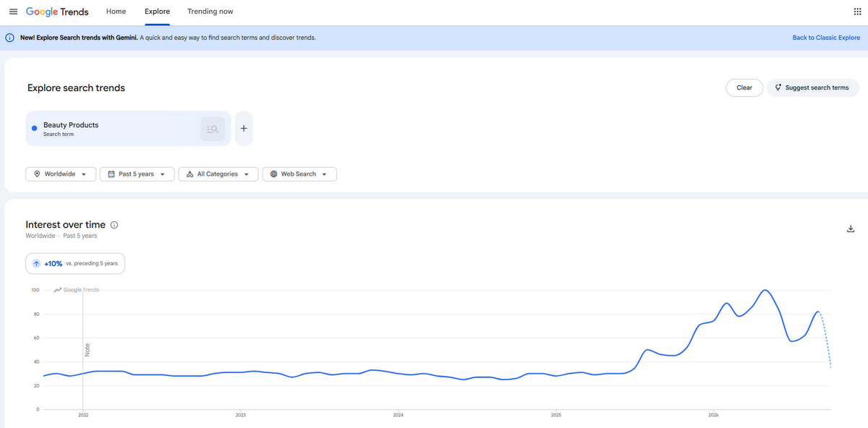Image resolution: width=868 pixels, height=428 pixels.
Task: Go to the Home tab
Action: 116,12
